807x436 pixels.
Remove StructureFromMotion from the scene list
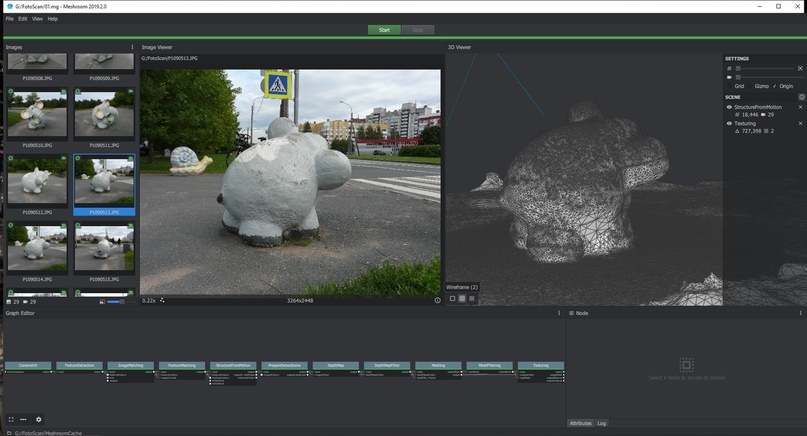tap(801, 107)
